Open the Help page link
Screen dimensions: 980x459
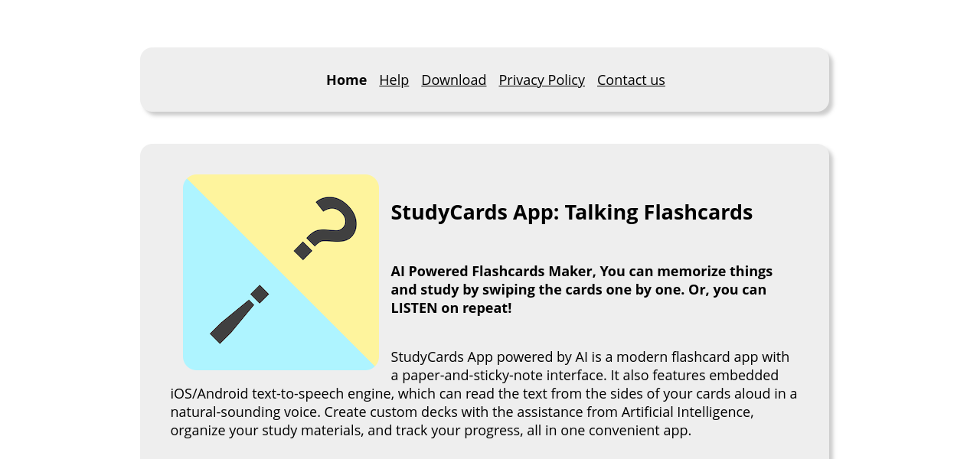tap(394, 80)
